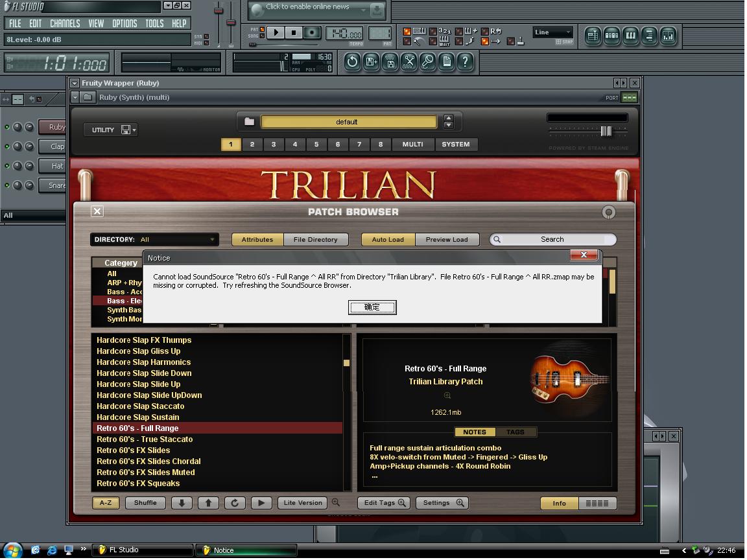The width and height of the screenshot is (747, 560).
Task: Click the Utility floppy disk menu
Action: coord(128,130)
